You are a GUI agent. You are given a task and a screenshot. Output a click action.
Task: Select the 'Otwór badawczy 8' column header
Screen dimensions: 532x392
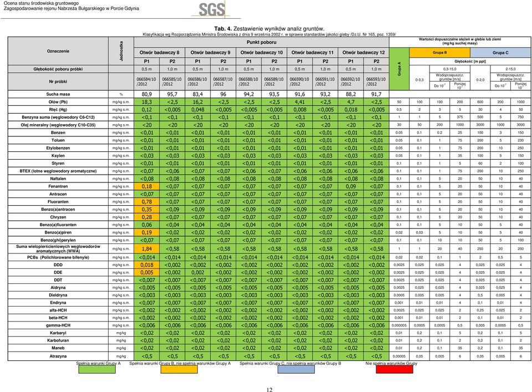[160, 53]
